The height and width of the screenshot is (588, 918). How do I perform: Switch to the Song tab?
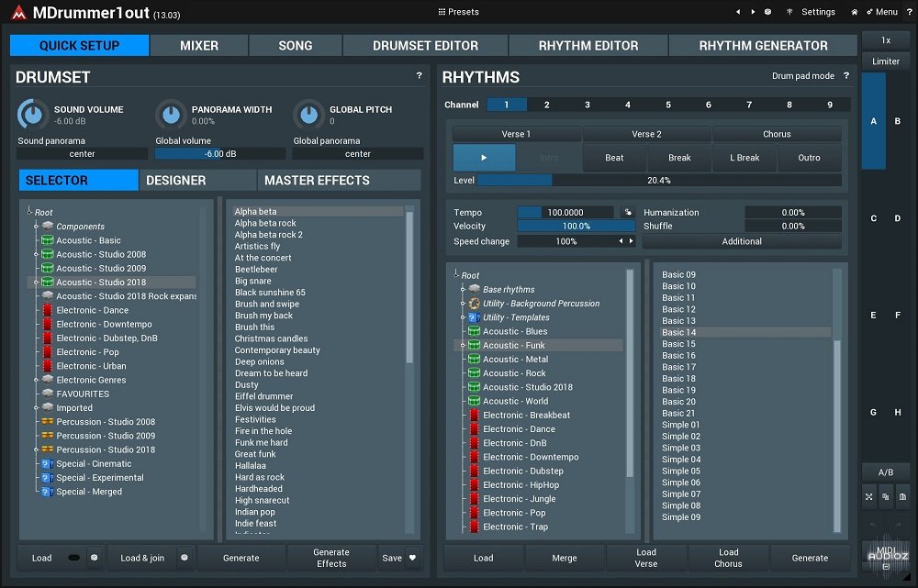[295, 46]
